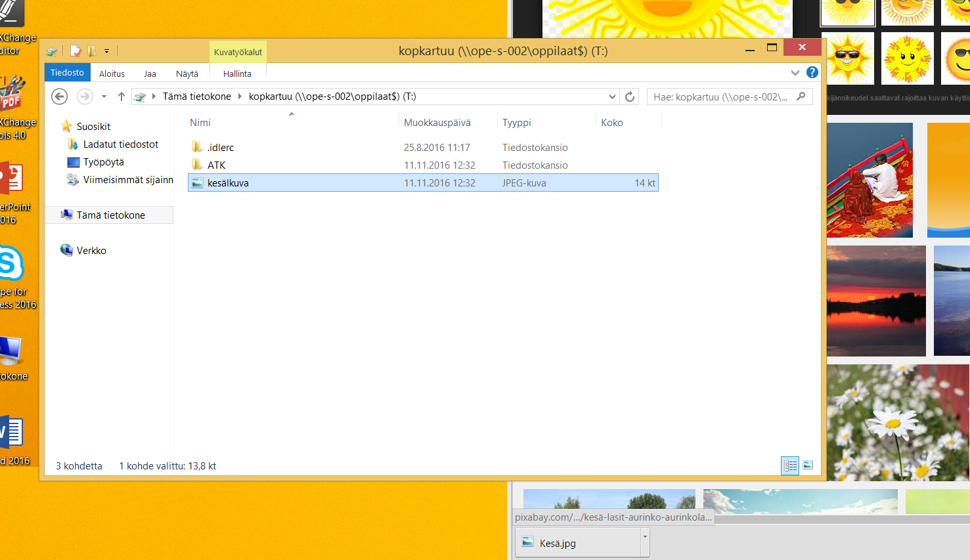This screenshot has height=560, width=970.
Task: Click the back navigation arrow
Action: tap(60, 97)
